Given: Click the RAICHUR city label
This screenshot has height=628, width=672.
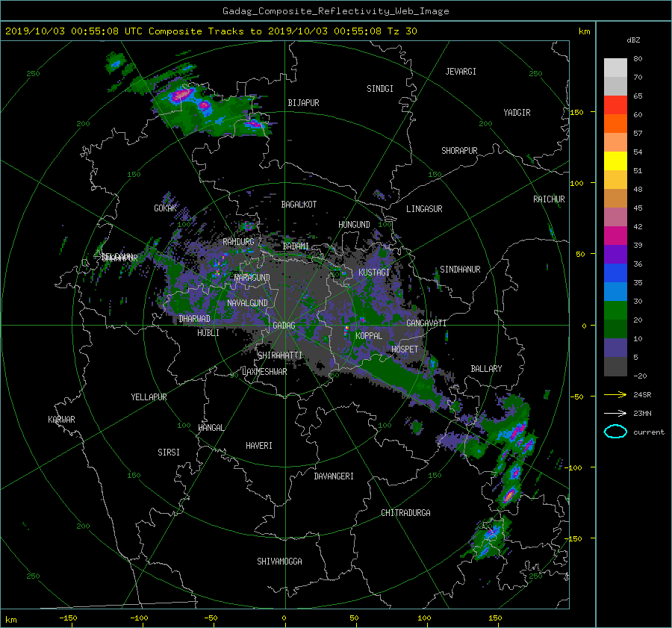Looking at the screenshot, I should [549, 199].
